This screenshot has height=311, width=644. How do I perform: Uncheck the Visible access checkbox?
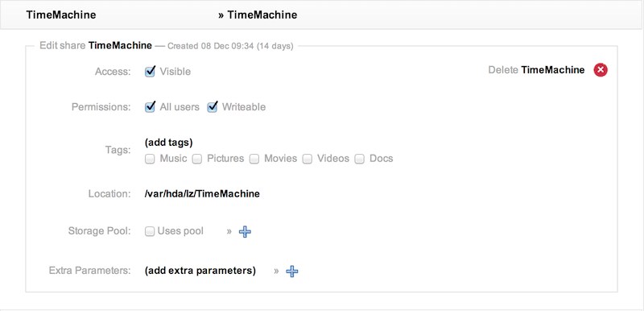tap(150, 72)
